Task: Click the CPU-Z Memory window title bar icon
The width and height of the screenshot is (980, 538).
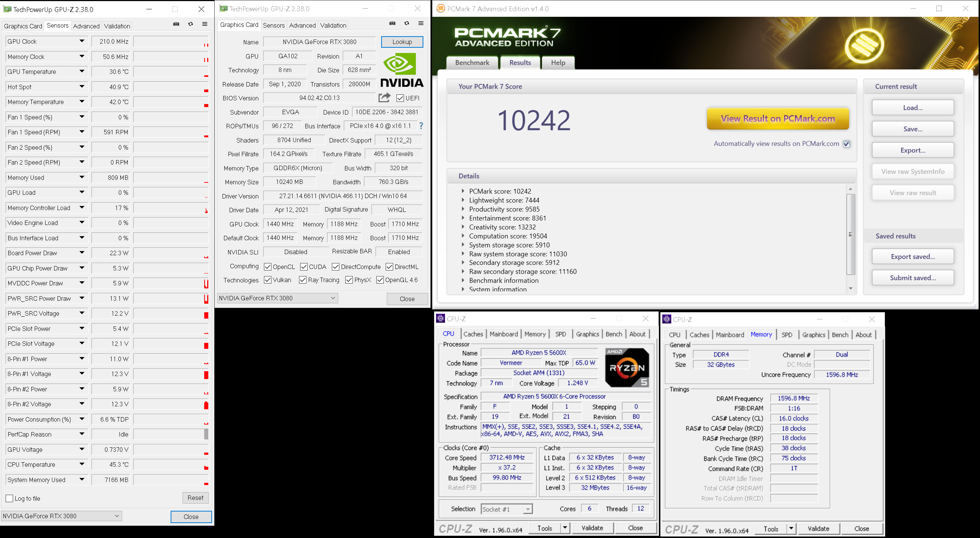Action: [x=666, y=319]
